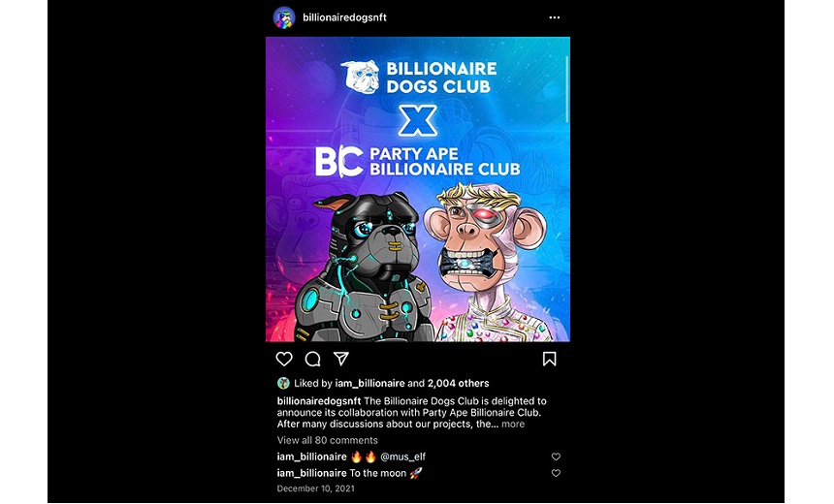Open iam_billionaire from 'To the moon' comment
This screenshot has width=834, height=504.
pyautogui.click(x=311, y=473)
